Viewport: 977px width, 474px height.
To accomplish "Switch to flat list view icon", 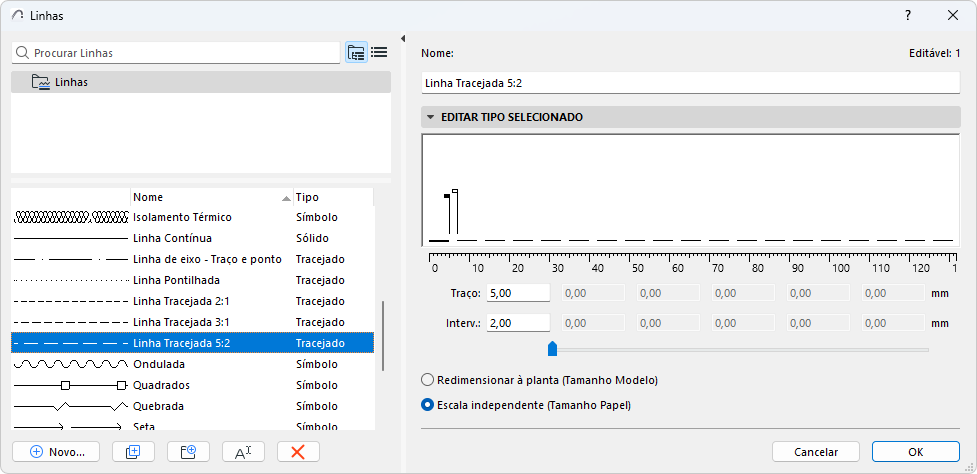I will click(379, 53).
